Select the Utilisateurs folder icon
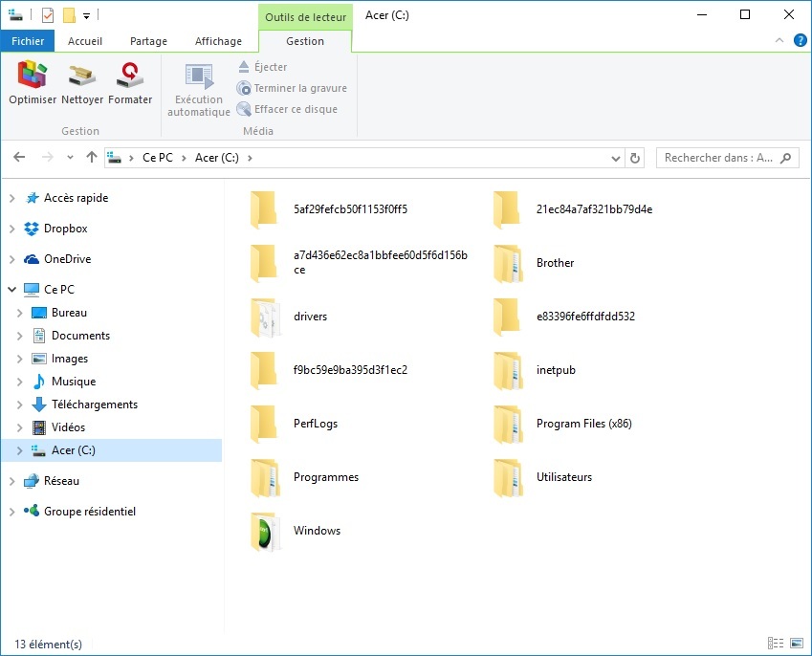The height and width of the screenshot is (656, 812). tap(508, 478)
